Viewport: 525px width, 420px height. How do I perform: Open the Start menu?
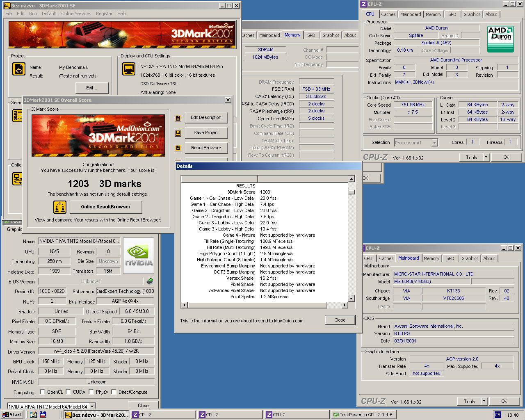[12, 415]
